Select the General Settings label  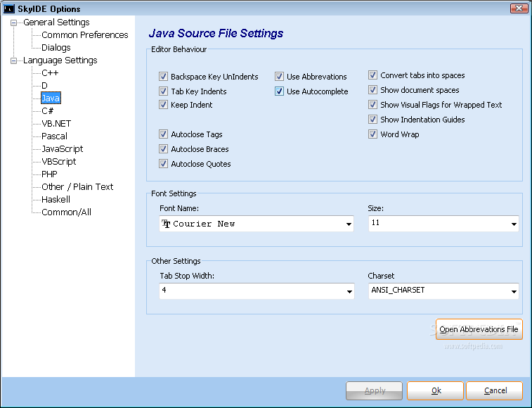pyautogui.click(x=56, y=23)
